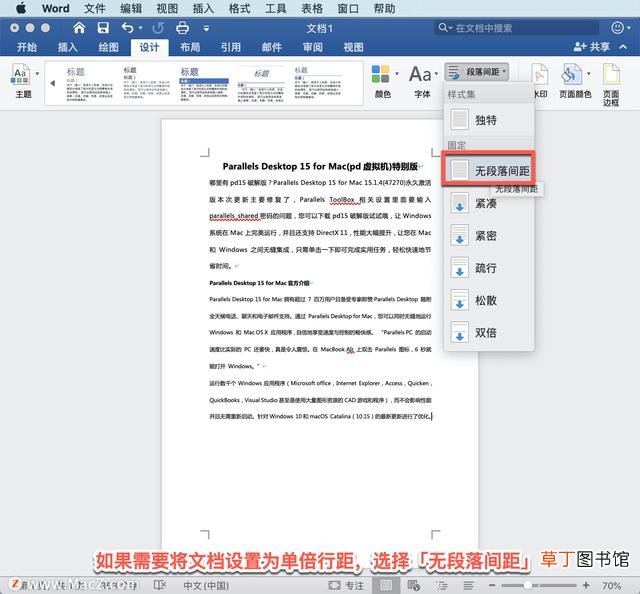Click the 字体 fonts Aa icon
The width and height of the screenshot is (640, 594).
coord(420,74)
